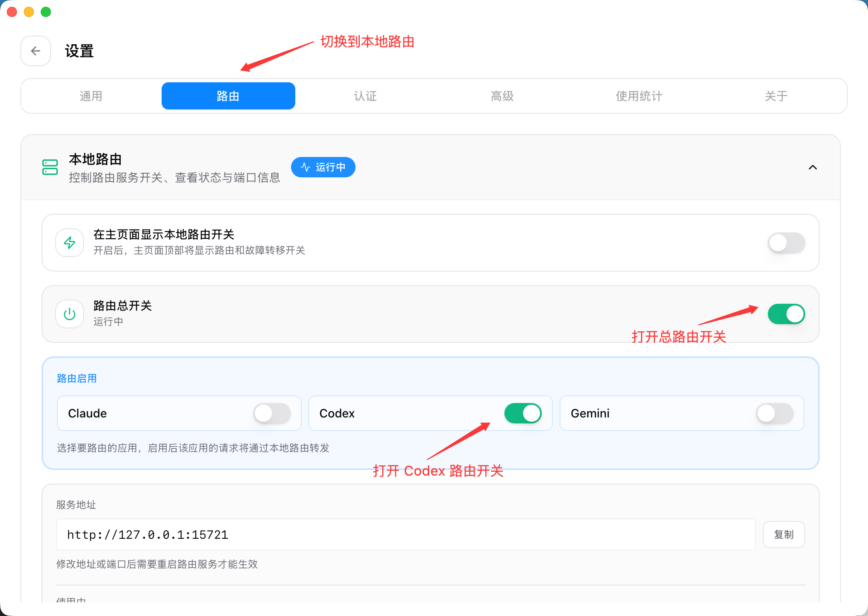
Task: Click the power icon beside 路由总开关
Action: pyautogui.click(x=70, y=314)
